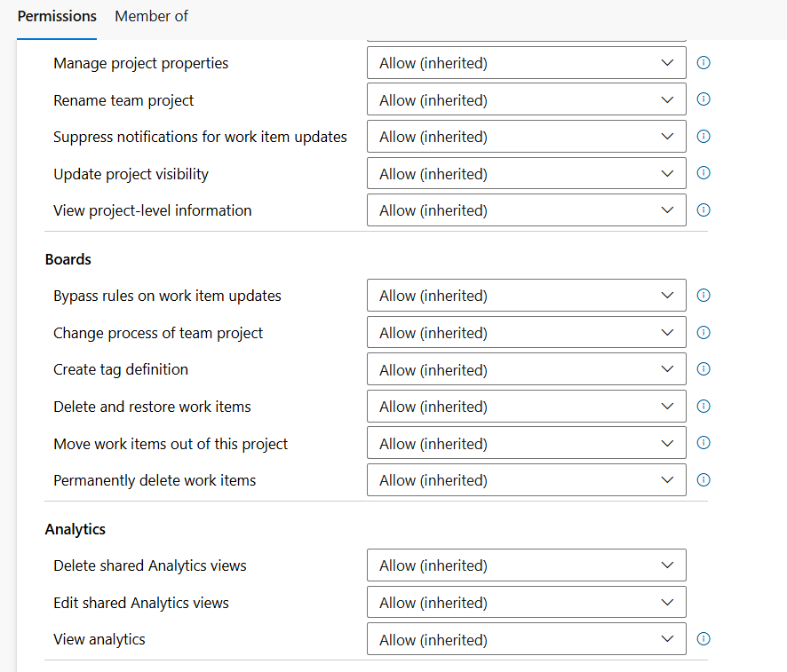
Task: View info for Suppress notifications permission
Action: click(703, 136)
